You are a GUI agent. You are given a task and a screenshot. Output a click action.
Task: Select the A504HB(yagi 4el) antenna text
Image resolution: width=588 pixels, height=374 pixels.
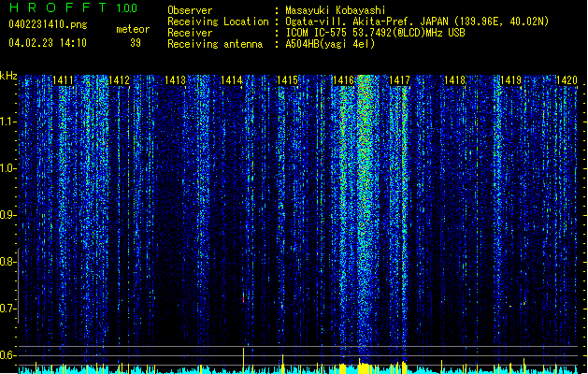[330, 44]
